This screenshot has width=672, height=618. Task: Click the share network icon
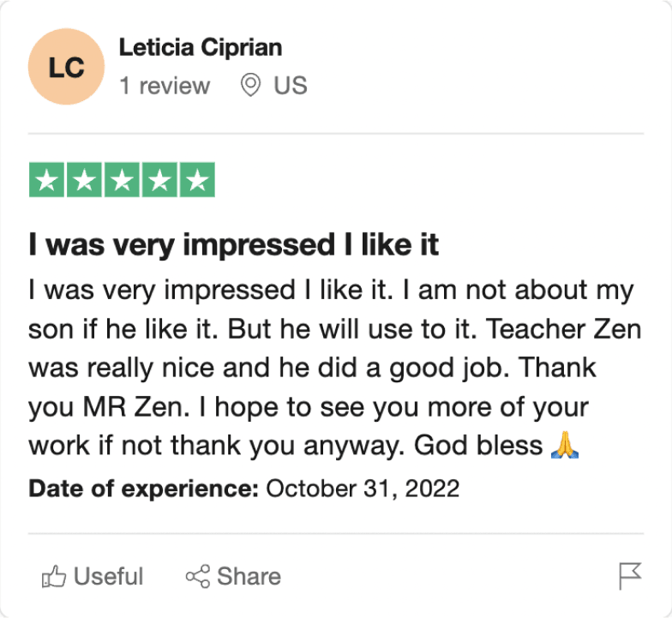pyautogui.click(x=197, y=576)
